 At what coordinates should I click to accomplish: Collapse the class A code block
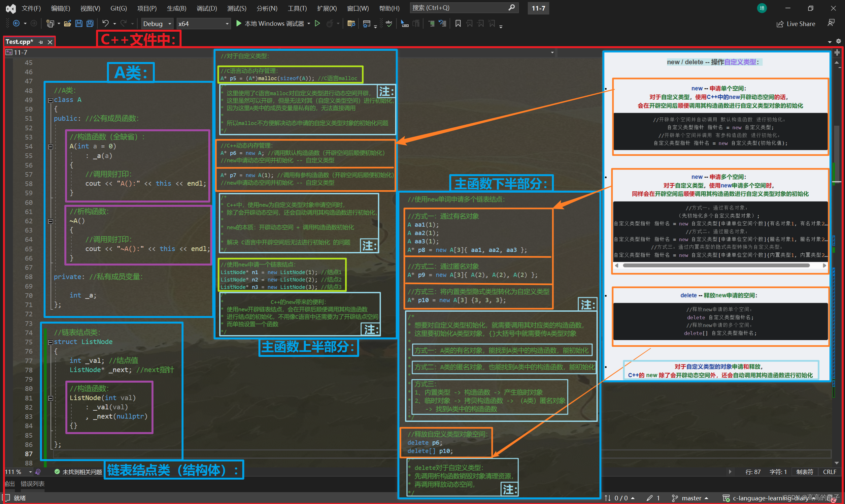[50, 100]
